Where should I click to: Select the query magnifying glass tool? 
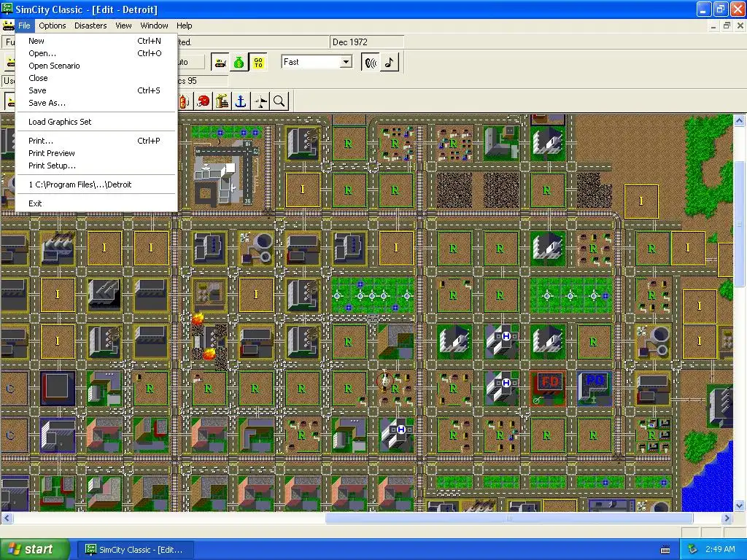[x=279, y=101]
